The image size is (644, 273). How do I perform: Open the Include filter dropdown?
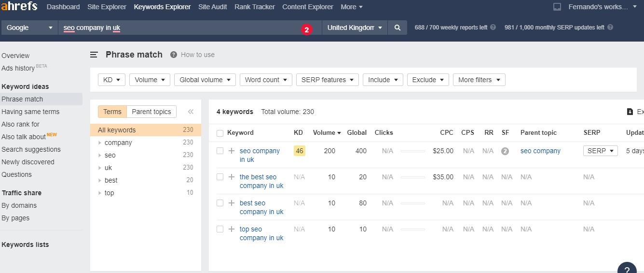tap(383, 80)
